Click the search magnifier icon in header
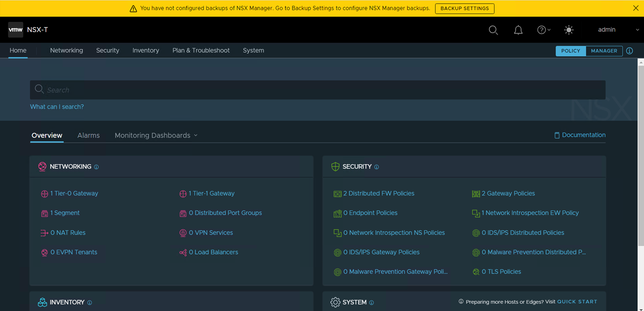This screenshot has width=644, height=311. [493, 30]
